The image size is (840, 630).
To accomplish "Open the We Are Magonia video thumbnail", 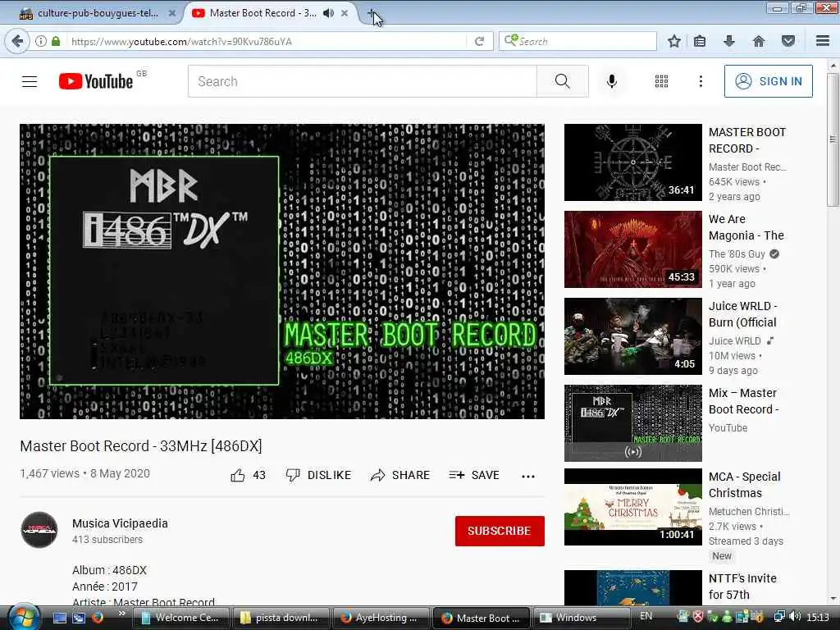I will click(x=632, y=249).
